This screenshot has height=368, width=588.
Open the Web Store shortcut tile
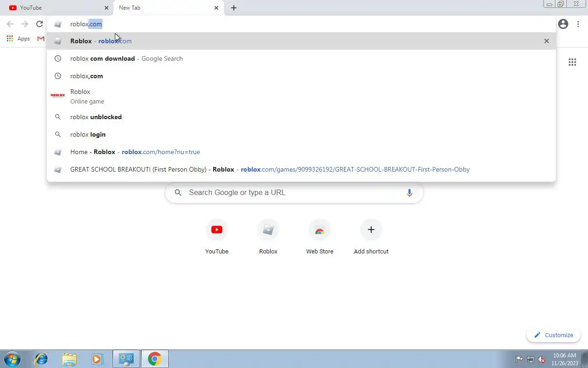[x=320, y=237]
